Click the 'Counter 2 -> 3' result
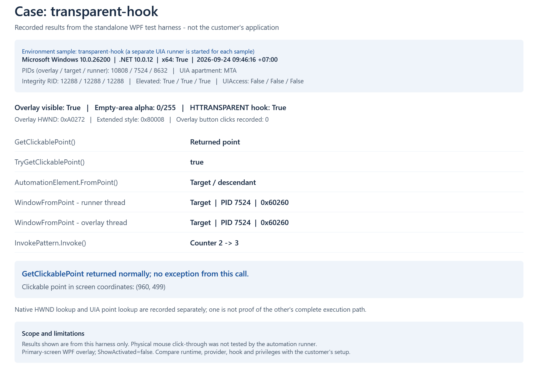538x392 pixels. 214,243
